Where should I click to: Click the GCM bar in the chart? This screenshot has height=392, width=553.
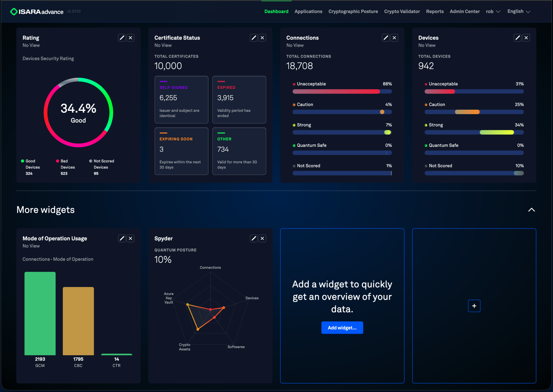(x=40, y=313)
